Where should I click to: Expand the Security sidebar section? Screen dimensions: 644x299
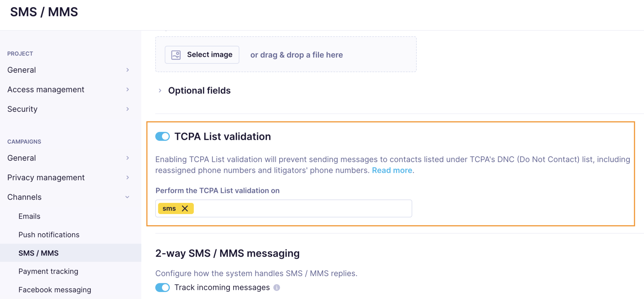click(x=128, y=109)
